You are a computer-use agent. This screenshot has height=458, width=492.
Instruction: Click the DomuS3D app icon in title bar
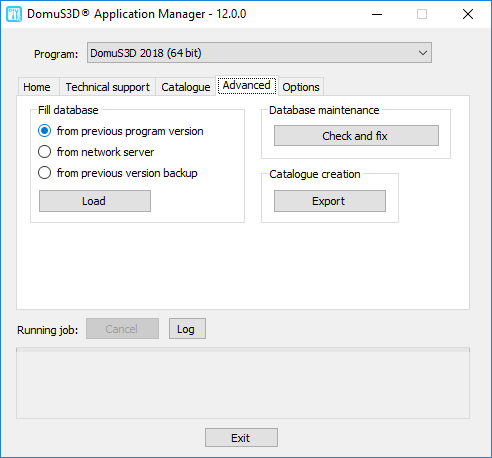14,14
